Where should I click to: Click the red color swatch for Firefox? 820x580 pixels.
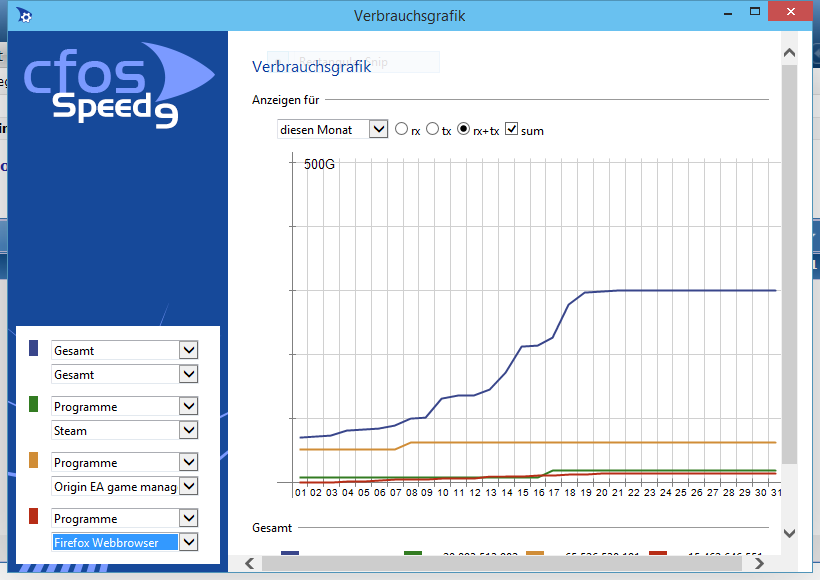(33, 516)
